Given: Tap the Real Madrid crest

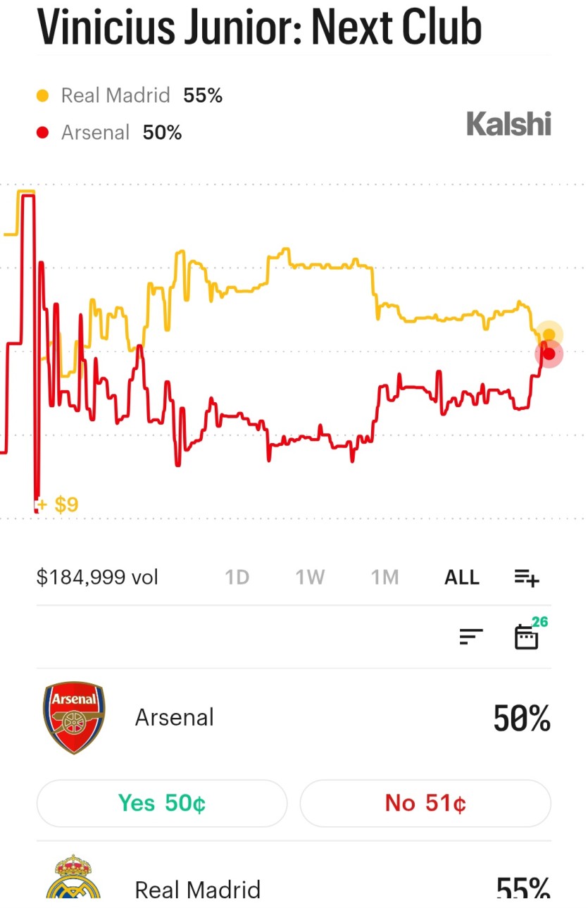Looking at the screenshot, I should (73, 876).
